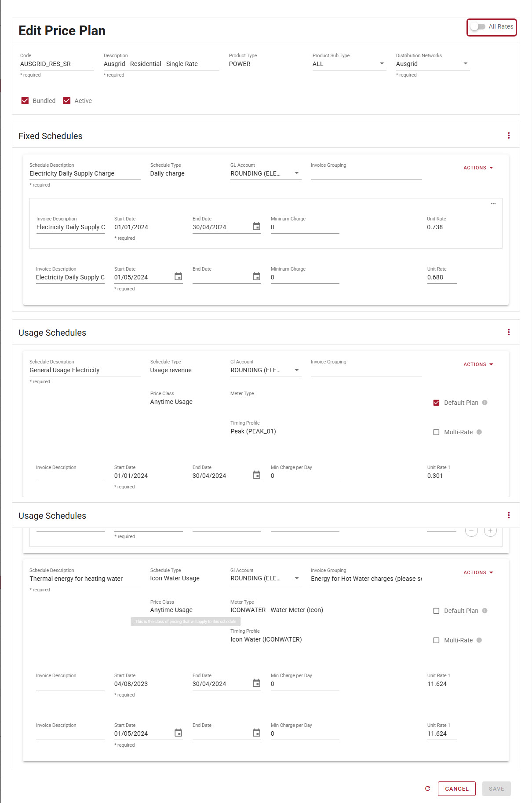The width and height of the screenshot is (532, 803).
Task: Enable Multi-Rate for General Usage Electricity
Action: click(436, 432)
